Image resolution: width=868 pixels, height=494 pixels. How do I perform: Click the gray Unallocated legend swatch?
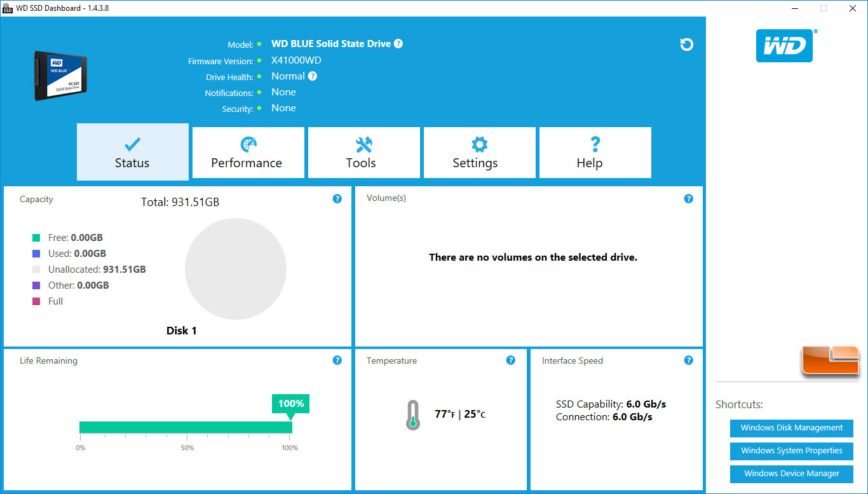[x=36, y=270]
